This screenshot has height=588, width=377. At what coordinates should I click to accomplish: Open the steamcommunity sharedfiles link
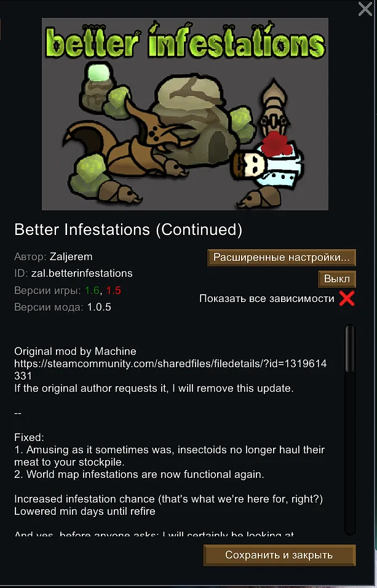click(170, 370)
